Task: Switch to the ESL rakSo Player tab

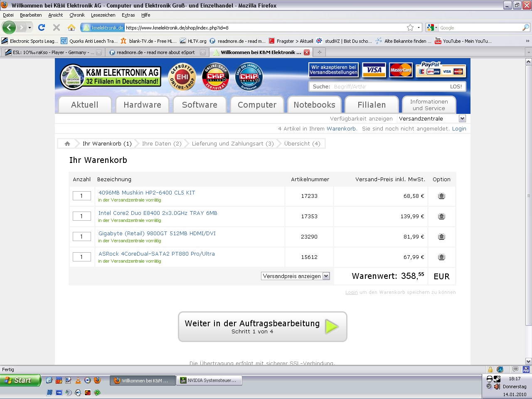Action: (x=53, y=52)
